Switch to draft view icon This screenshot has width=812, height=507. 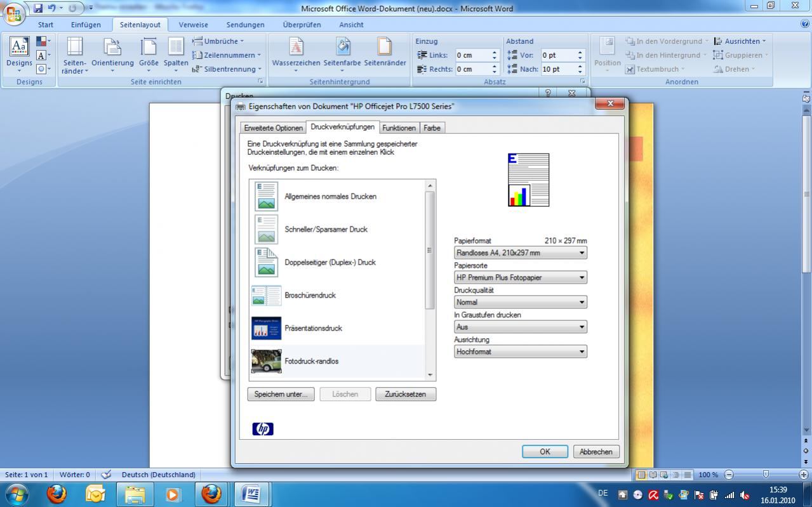point(687,475)
